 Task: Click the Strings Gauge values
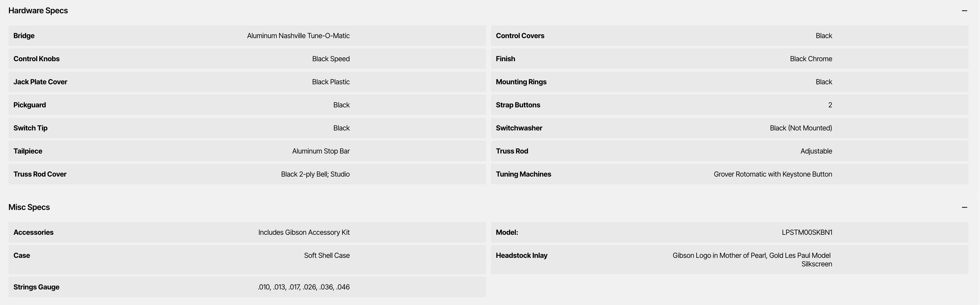304,287
